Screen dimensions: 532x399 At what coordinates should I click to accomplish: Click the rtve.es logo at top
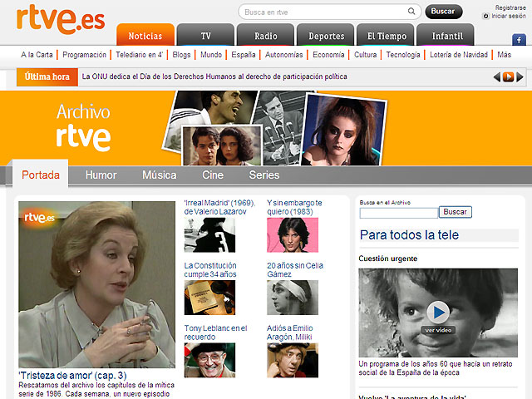coord(61,17)
